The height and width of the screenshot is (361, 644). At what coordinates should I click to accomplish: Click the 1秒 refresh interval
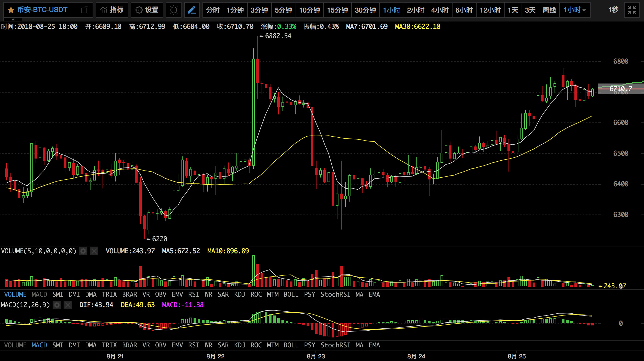click(x=613, y=10)
